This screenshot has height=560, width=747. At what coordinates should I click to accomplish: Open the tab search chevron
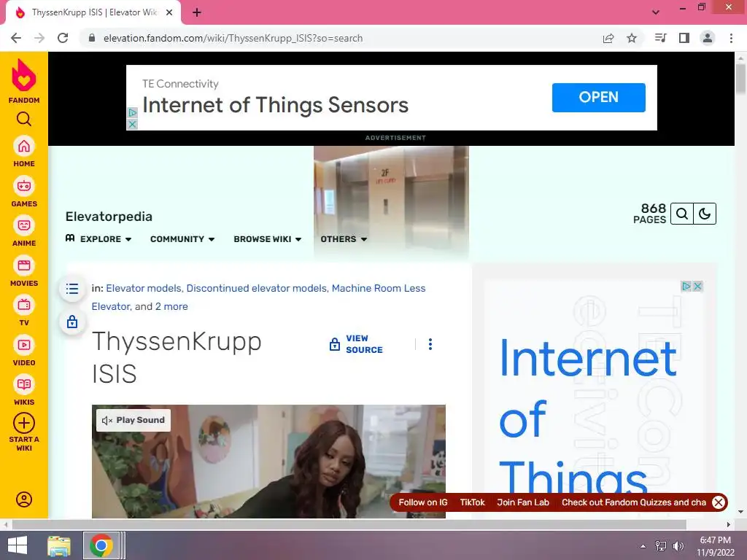pyautogui.click(x=656, y=12)
